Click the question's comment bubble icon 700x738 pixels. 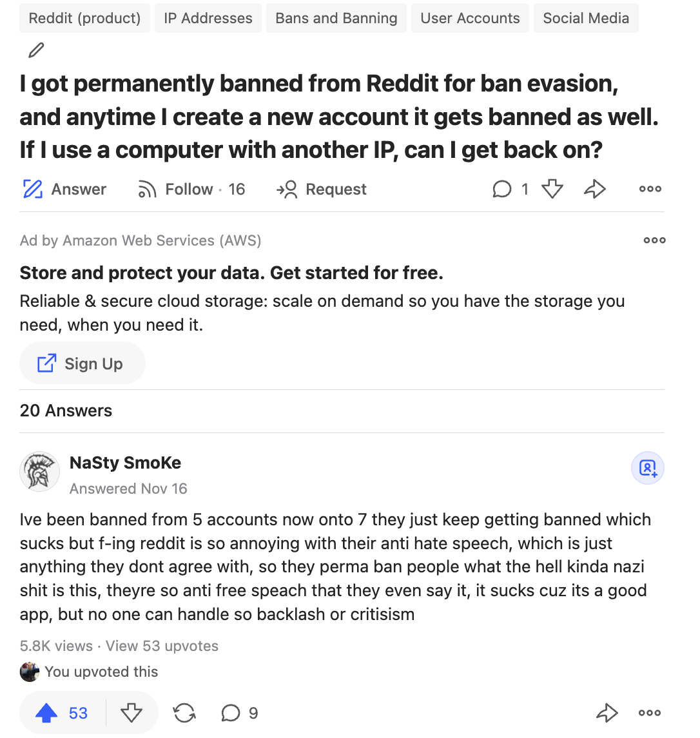pyautogui.click(x=502, y=189)
